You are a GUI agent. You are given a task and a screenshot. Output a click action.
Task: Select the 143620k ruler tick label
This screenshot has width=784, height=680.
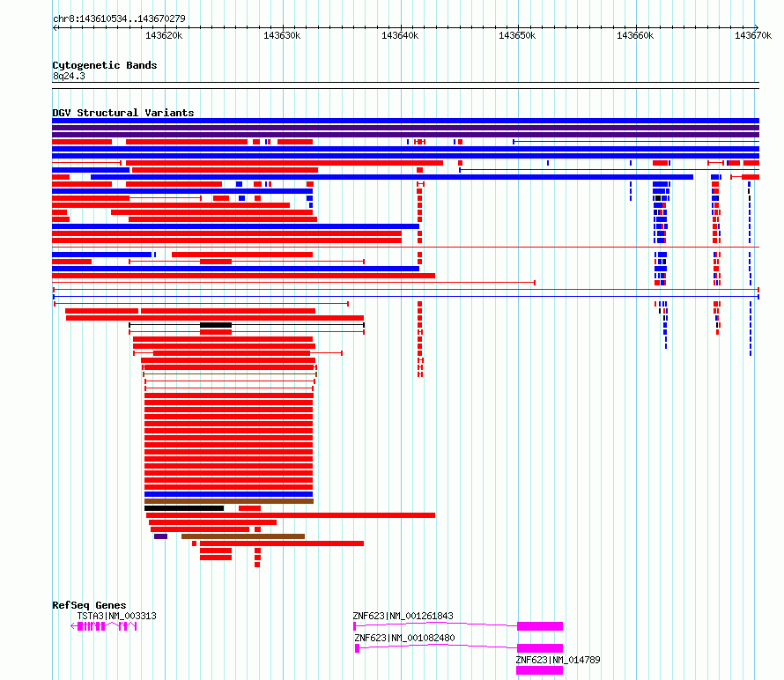point(164,35)
